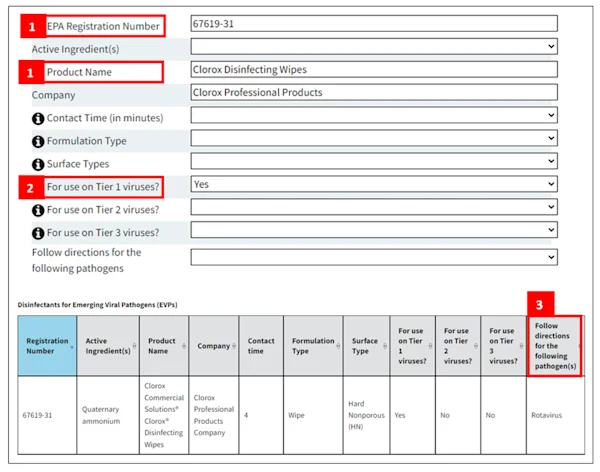600x472 pixels.
Task: Click the No cell under Tier 3 viruses
Action: pyautogui.click(x=504, y=415)
